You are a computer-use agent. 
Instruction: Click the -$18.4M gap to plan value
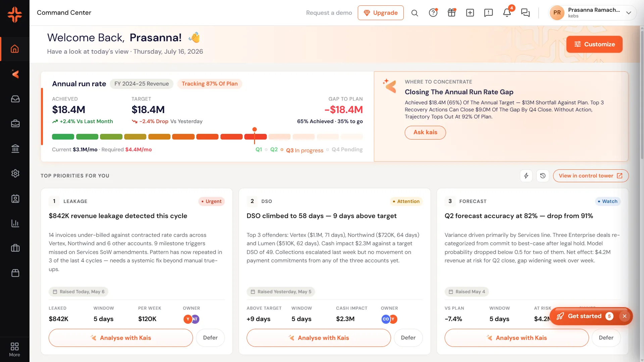[x=344, y=110]
